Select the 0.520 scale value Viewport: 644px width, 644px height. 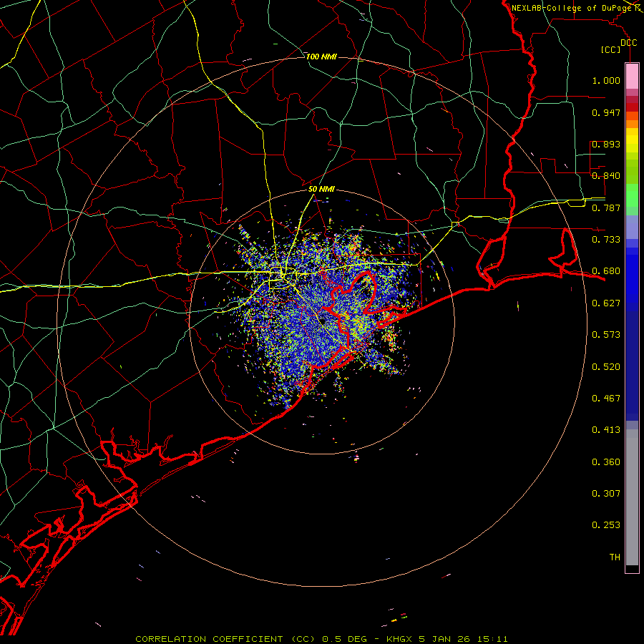pyautogui.click(x=606, y=367)
